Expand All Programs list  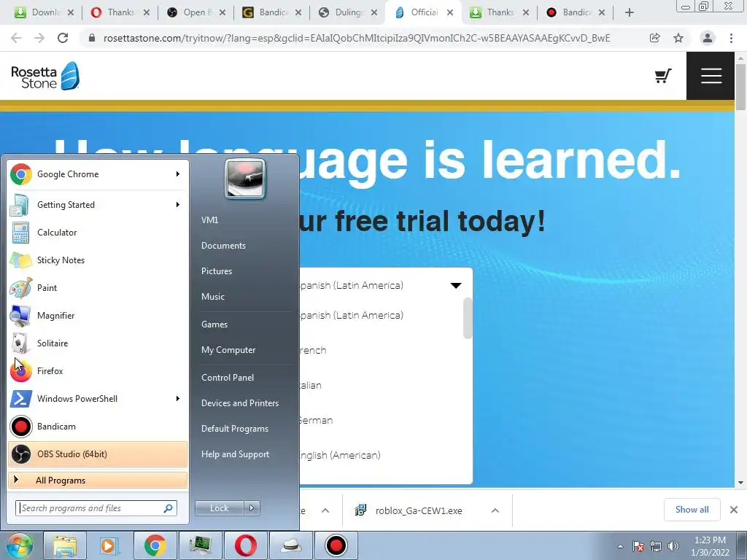click(98, 480)
